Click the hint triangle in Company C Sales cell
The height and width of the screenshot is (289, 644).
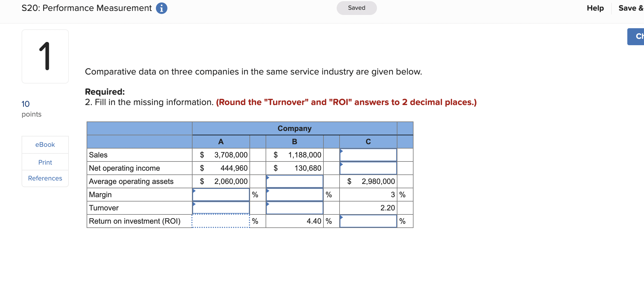coord(341,151)
